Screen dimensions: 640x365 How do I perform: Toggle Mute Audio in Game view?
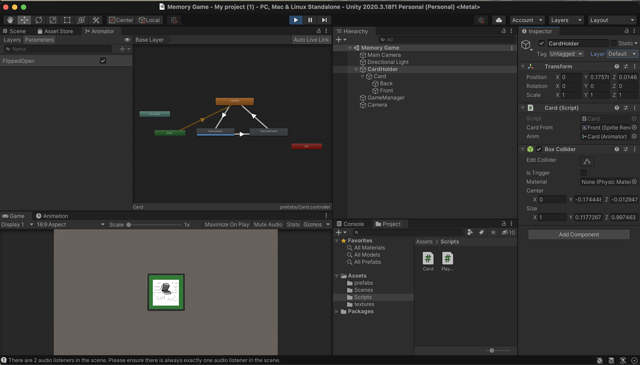[x=268, y=225]
